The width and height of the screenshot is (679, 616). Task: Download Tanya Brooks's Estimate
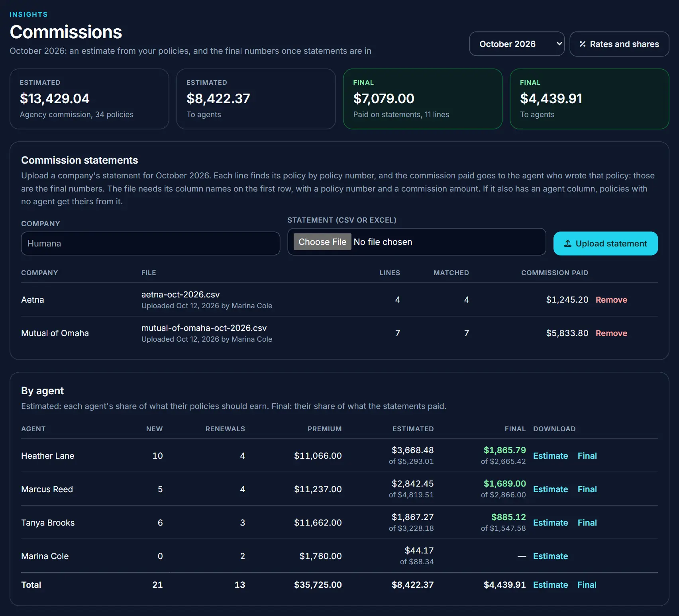click(x=550, y=523)
